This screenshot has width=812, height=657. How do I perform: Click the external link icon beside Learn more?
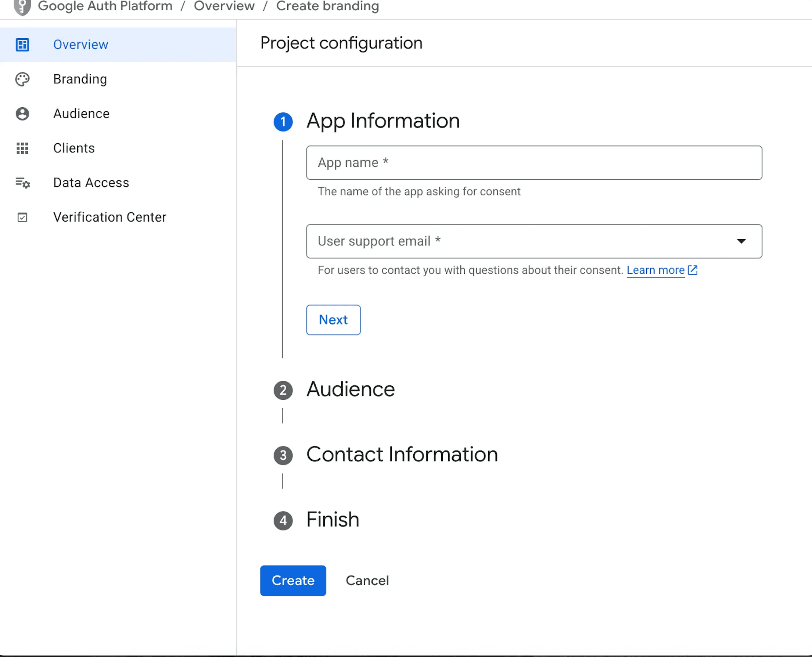[693, 270]
